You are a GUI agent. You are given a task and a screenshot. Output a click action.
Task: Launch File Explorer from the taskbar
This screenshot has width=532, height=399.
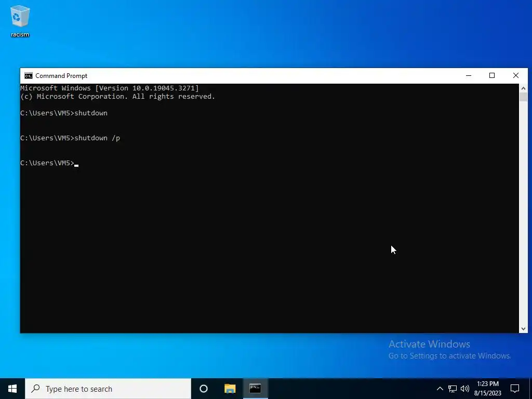click(230, 389)
